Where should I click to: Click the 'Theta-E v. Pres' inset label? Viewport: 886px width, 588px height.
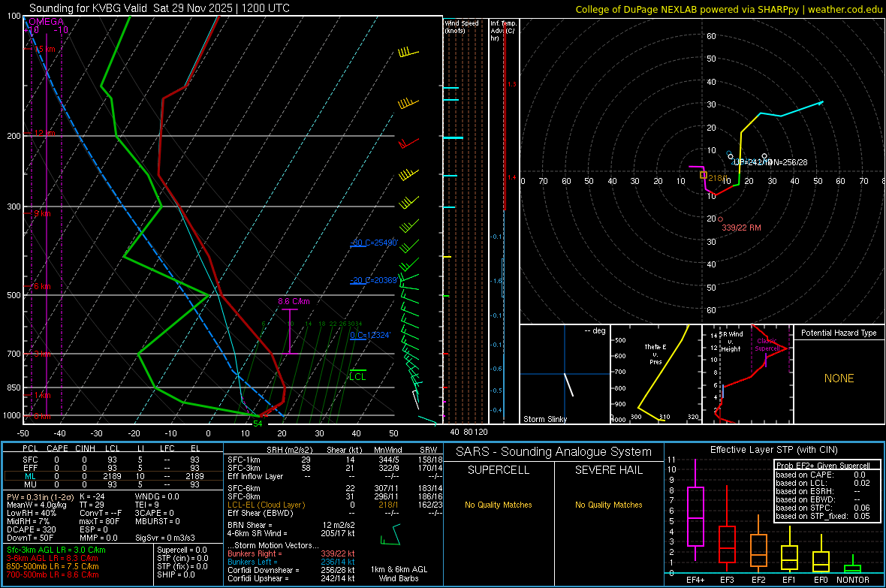(x=655, y=354)
